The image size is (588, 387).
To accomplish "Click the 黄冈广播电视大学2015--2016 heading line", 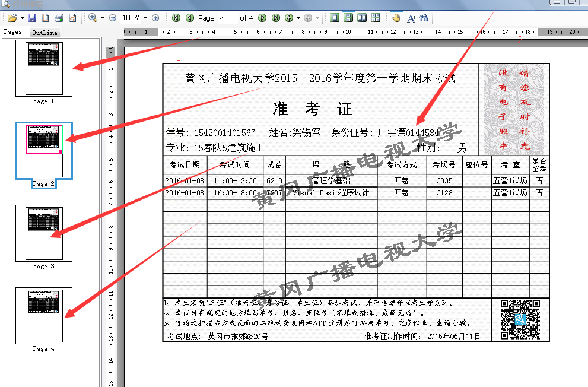I will click(x=320, y=78).
